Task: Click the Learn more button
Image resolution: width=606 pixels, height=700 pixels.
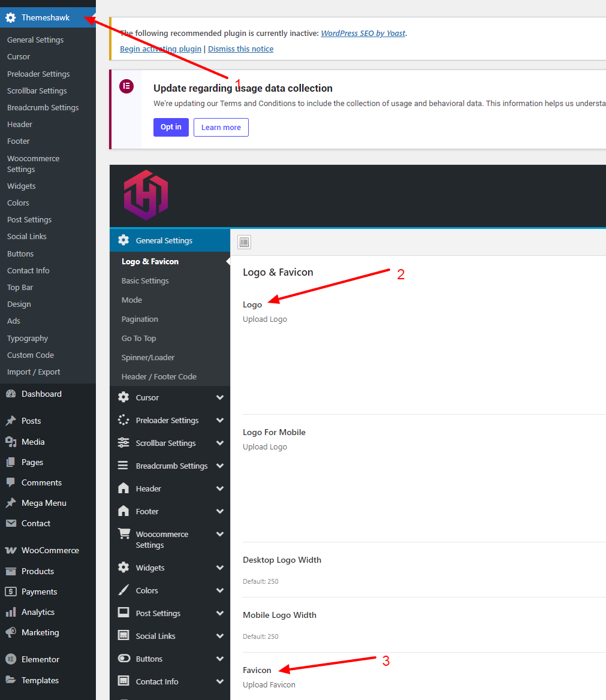Action: point(221,127)
